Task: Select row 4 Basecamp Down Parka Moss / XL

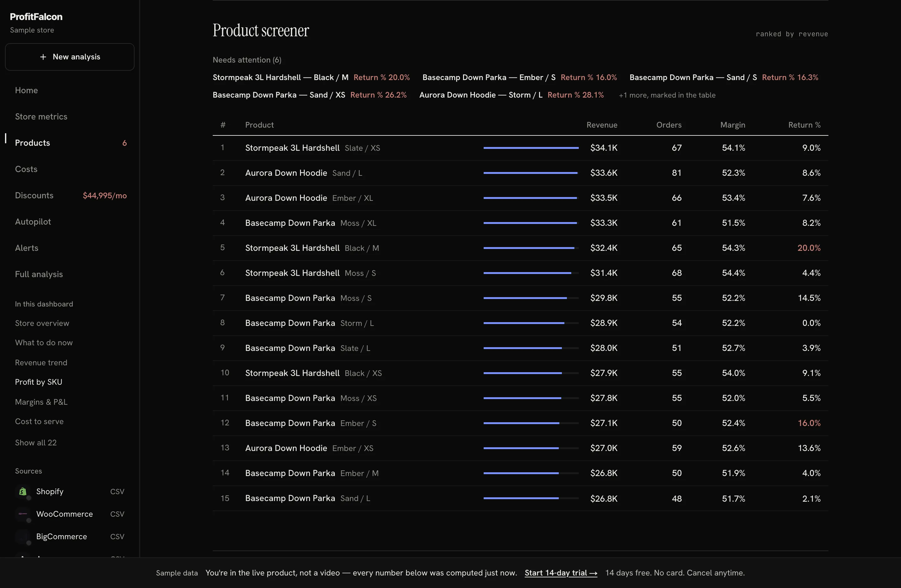Action: (520, 223)
